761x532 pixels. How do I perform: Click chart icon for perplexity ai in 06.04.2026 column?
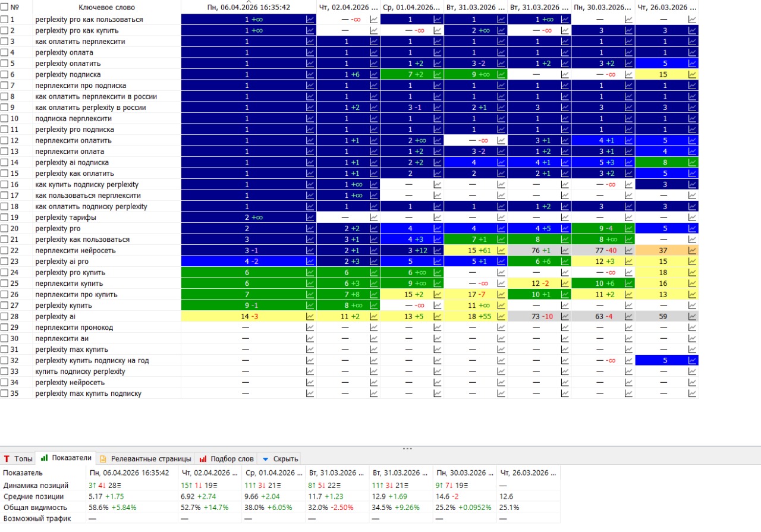(310, 317)
